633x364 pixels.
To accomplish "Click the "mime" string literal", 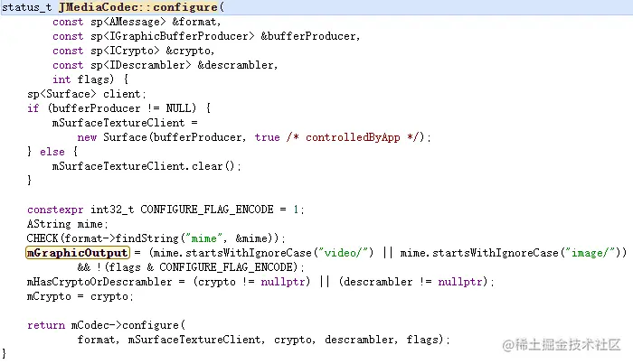I will point(203,238).
